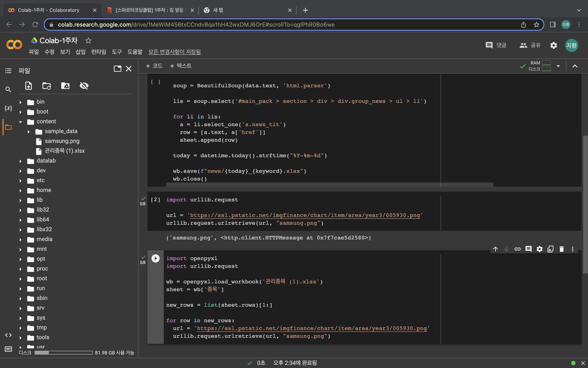Click the 공유 share button
The height and width of the screenshot is (368, 588).
click(530, 45)
